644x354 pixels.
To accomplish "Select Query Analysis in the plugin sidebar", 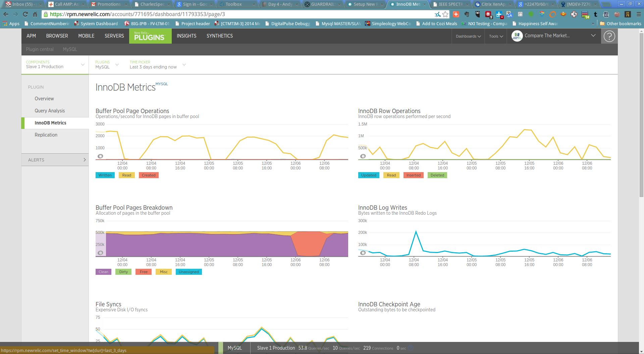I will (50, 111).
